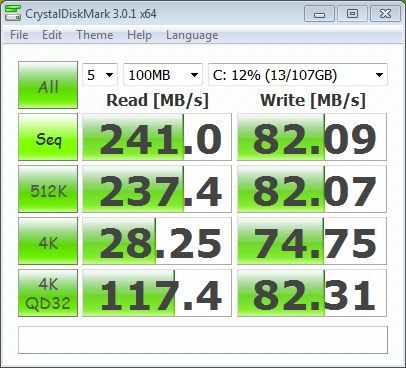Open the Theme menu
Viewport: 406px width, 368px height.
pos(95,35)
